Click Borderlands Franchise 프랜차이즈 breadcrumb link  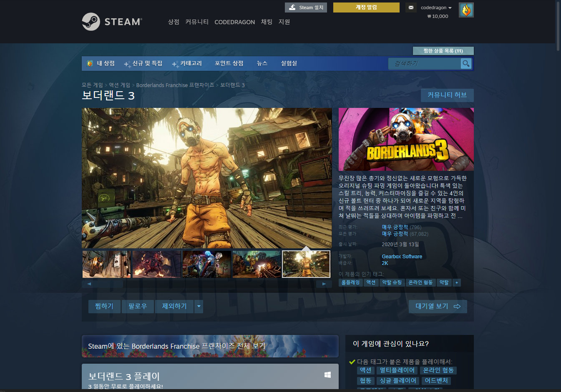pos(175,85)
